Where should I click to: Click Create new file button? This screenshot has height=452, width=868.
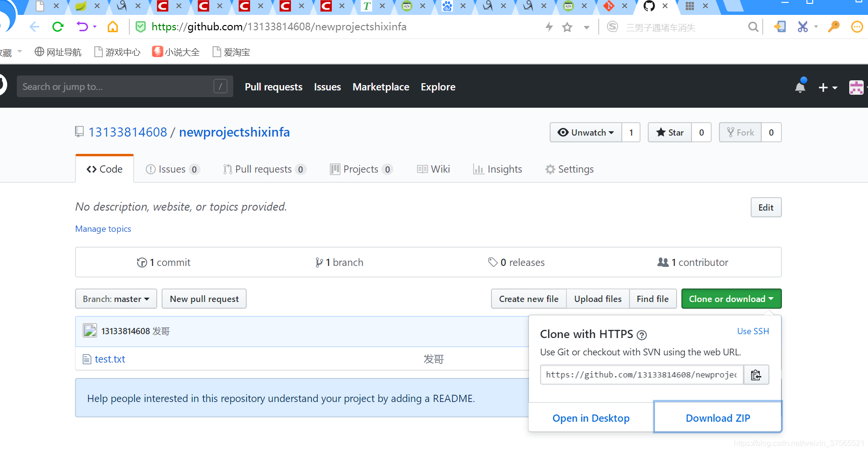(x=529, y=299)
